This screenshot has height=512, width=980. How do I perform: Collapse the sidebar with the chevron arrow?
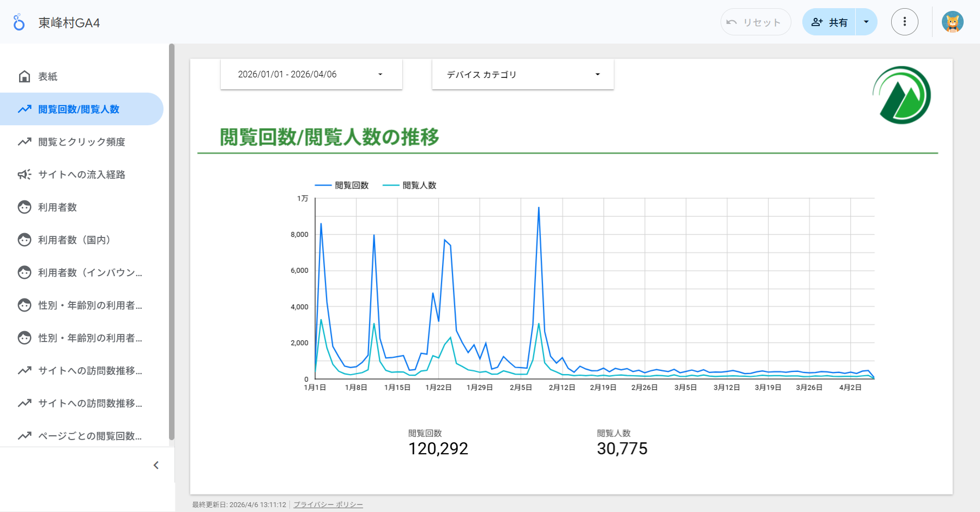pos(156,465)
